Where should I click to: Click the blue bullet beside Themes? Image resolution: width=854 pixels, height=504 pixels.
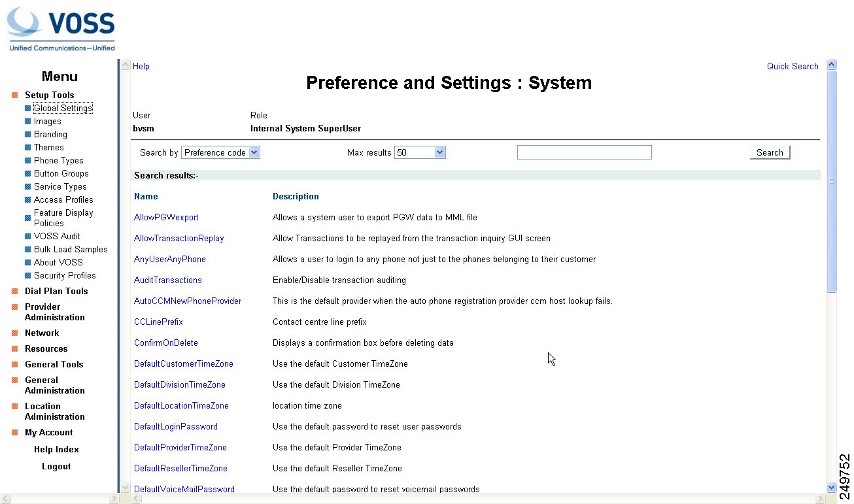coord(28,148)
